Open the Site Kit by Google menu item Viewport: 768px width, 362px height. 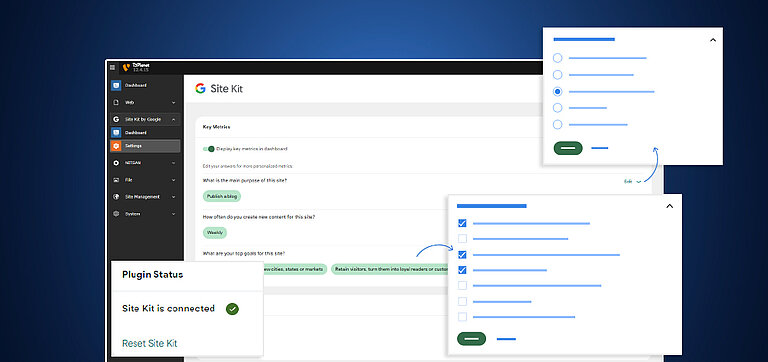coord(145,120)
